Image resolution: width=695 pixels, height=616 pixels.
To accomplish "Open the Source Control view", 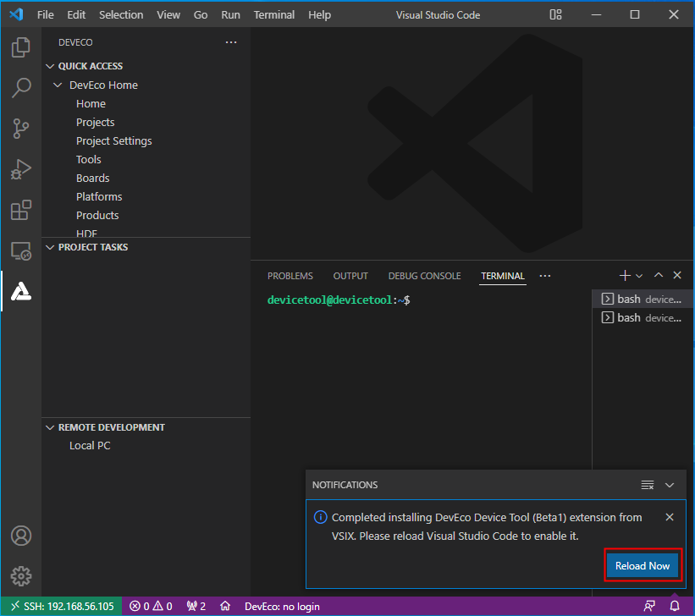I will (x=21, y=129).
